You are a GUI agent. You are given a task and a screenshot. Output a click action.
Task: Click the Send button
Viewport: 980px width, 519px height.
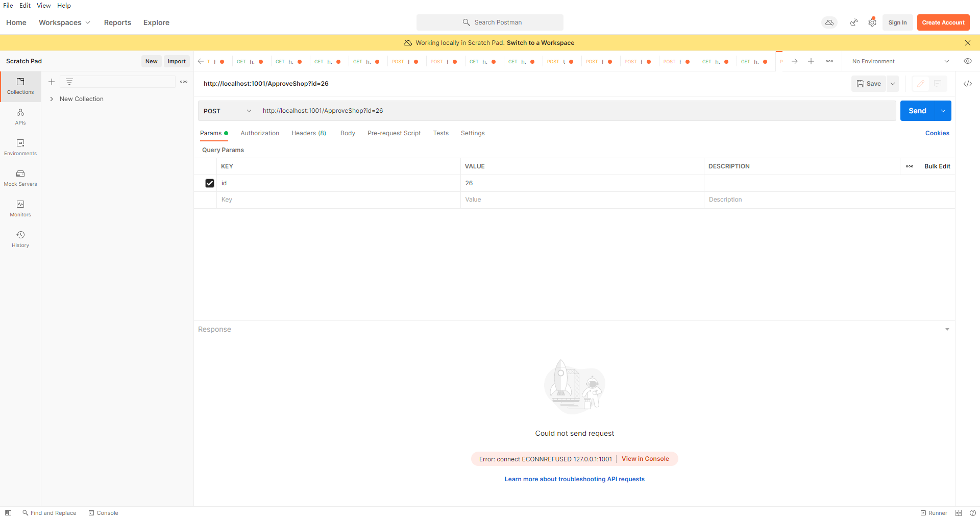[x=918, y=111]
